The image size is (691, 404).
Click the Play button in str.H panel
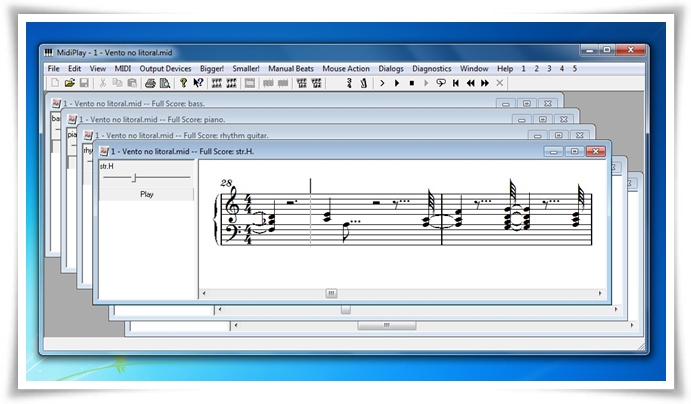click(146, 194)
